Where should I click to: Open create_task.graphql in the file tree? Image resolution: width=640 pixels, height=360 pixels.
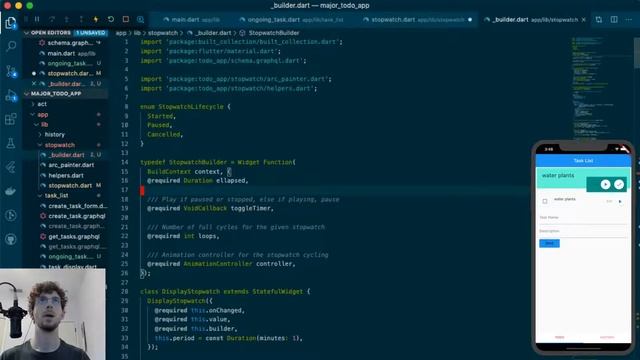point(77,216)
